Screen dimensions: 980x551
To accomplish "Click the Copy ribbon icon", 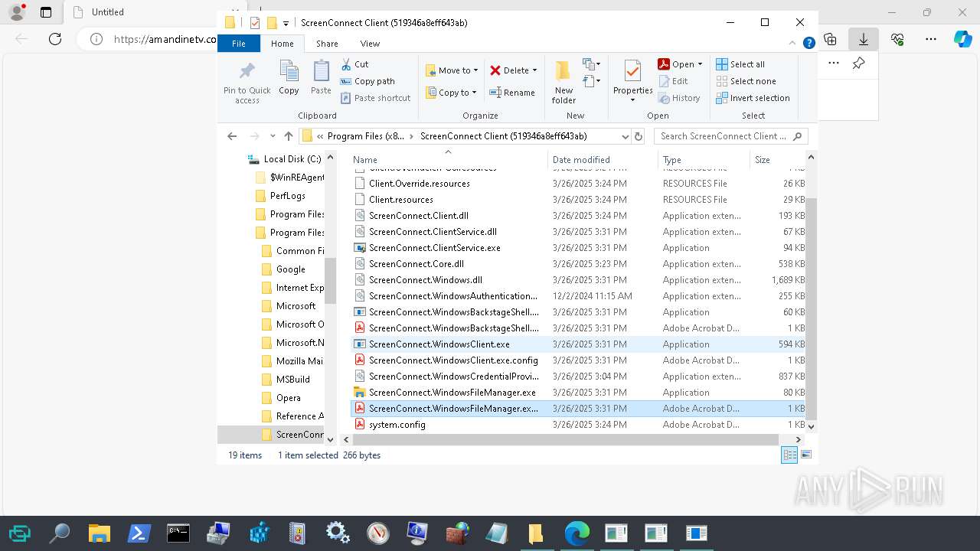I will coord(289,78).
